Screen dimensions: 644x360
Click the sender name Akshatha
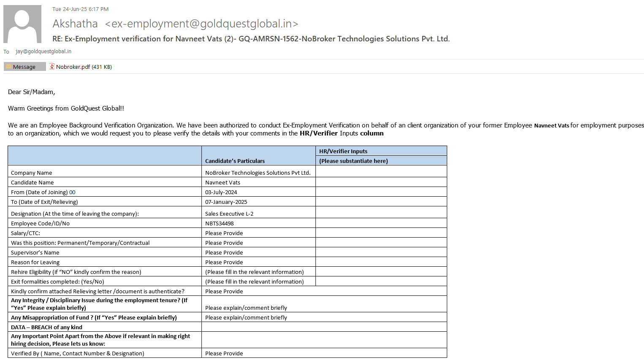click(75, 24)
